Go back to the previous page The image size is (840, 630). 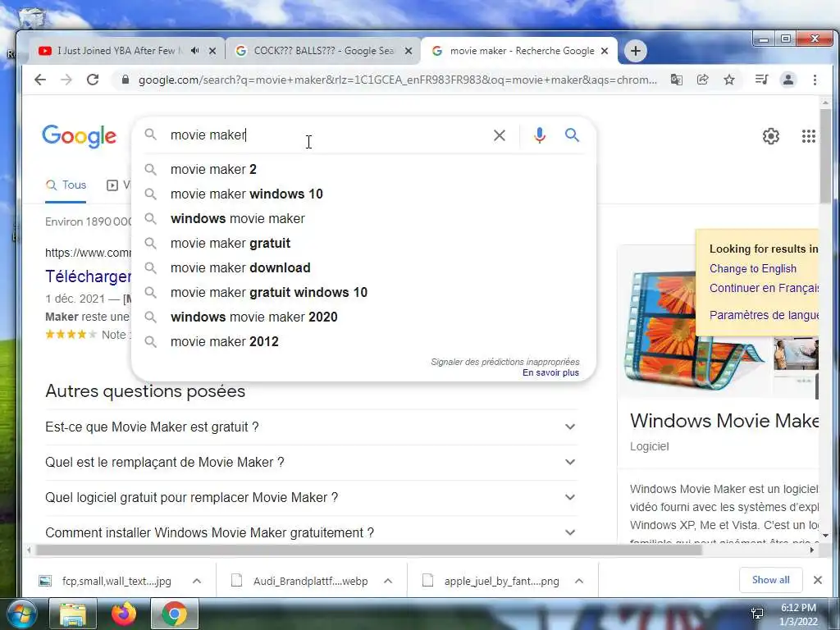(x=40, y=80)
